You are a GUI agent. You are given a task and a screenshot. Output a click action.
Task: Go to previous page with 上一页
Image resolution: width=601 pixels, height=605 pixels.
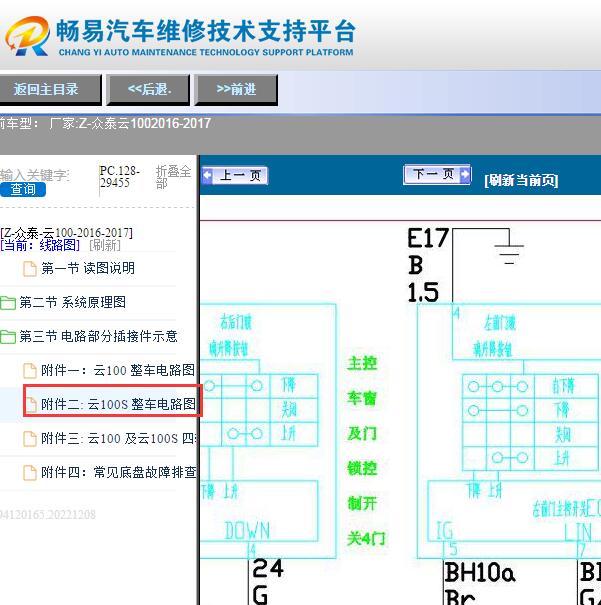(235, 176)
